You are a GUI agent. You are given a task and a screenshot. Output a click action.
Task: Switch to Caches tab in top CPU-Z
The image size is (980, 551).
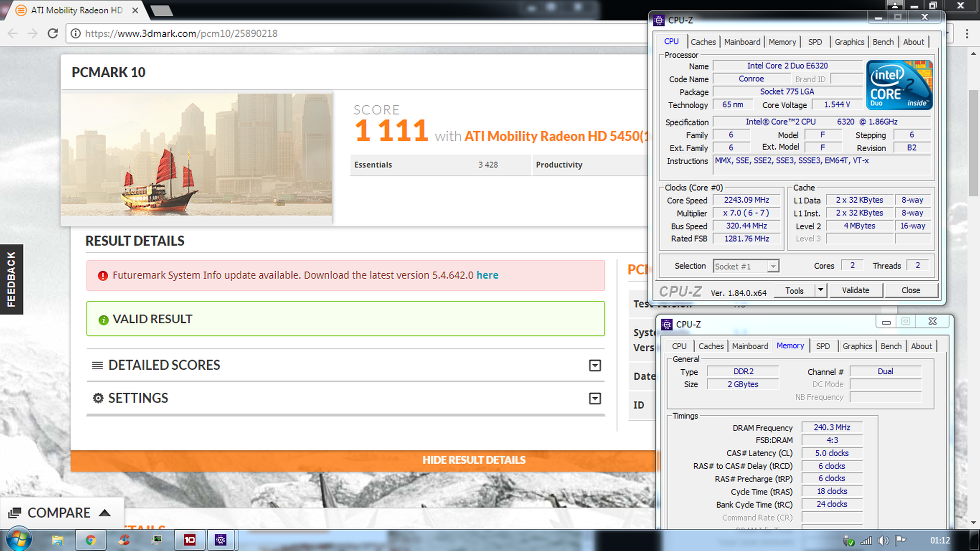pos(703,42)
